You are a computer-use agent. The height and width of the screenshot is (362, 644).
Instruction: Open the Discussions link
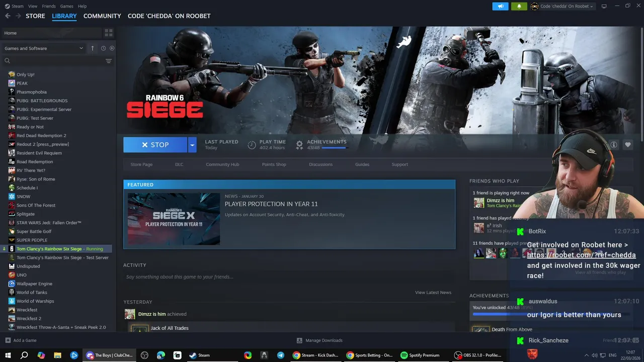pos(320,164)
